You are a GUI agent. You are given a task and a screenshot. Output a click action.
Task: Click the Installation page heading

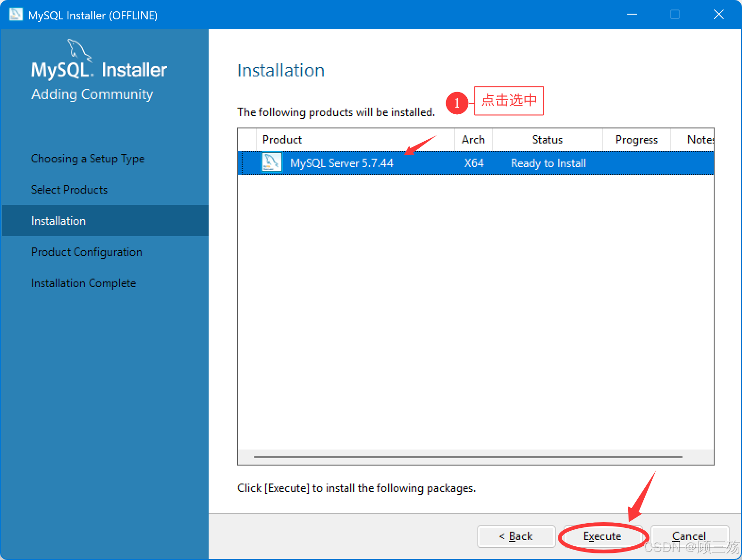click(x=281, y=70)
